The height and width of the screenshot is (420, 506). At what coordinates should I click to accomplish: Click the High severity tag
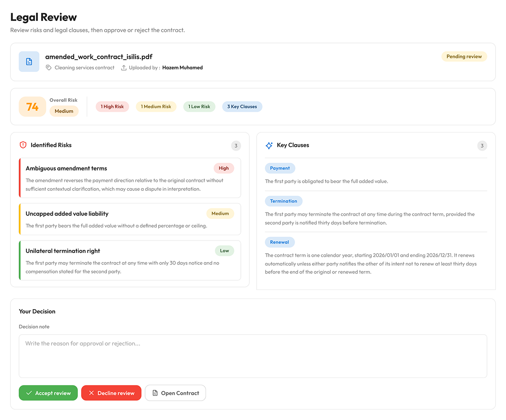[x=224, y=168]
